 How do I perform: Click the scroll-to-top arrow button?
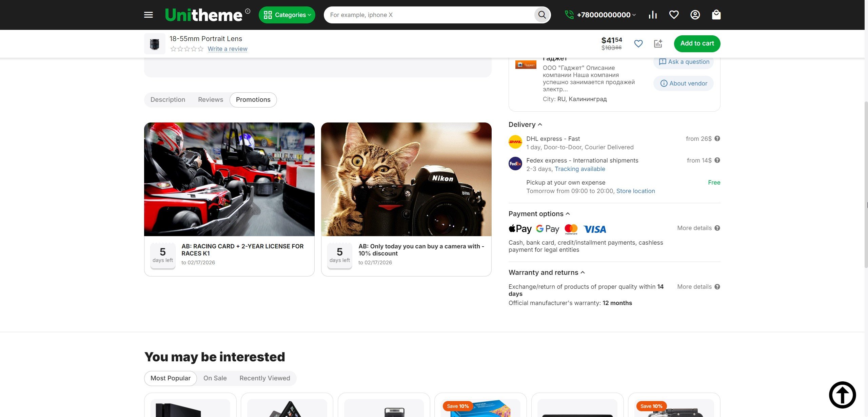(x=842, y=395)
